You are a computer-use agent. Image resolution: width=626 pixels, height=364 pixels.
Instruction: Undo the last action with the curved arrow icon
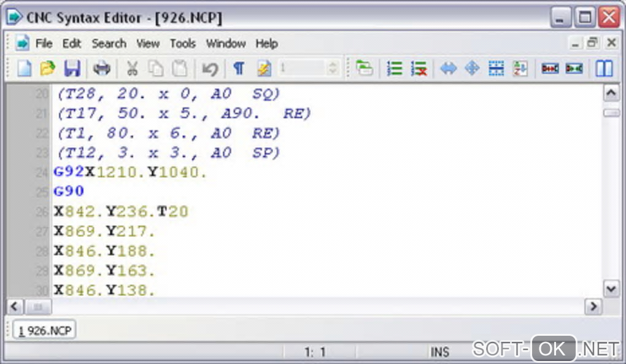click(x=210, y=69)
